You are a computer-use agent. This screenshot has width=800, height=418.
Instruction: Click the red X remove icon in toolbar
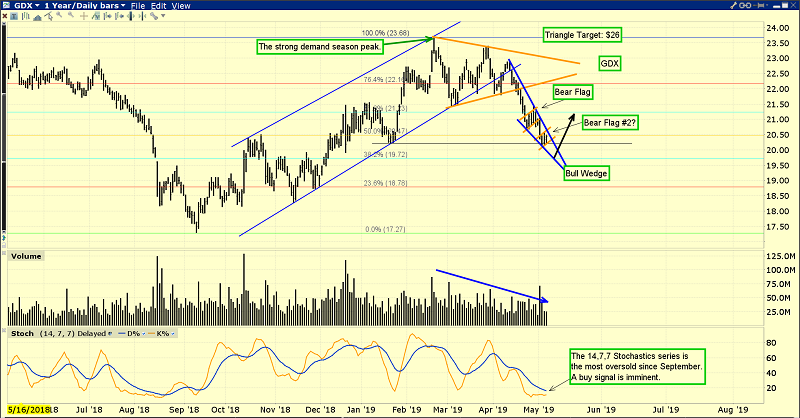click(x=5, y=16)
